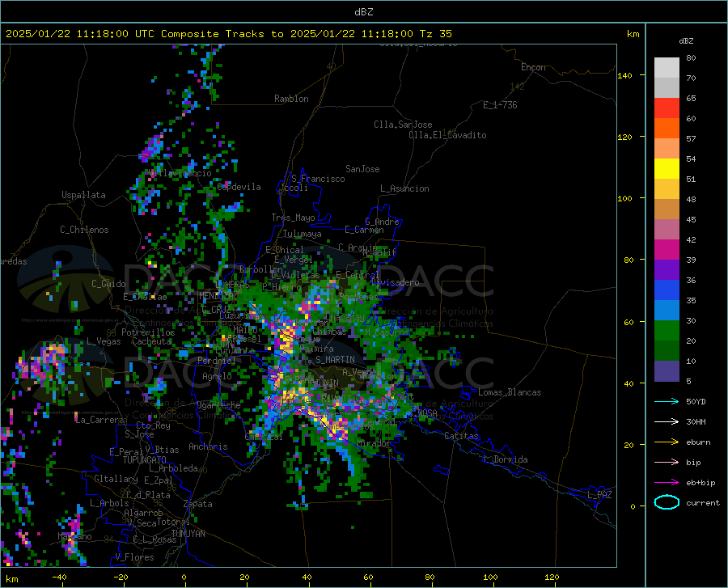Click the Ugarteche map label
The height and width of the screenshot is (588, 728).
218,405
